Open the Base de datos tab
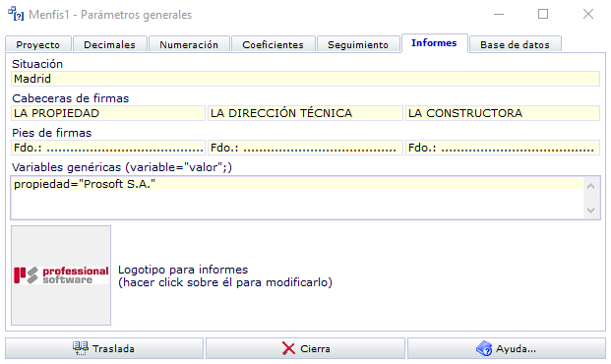The height and width of the screenshot is (364, 611). click(516, 44)
